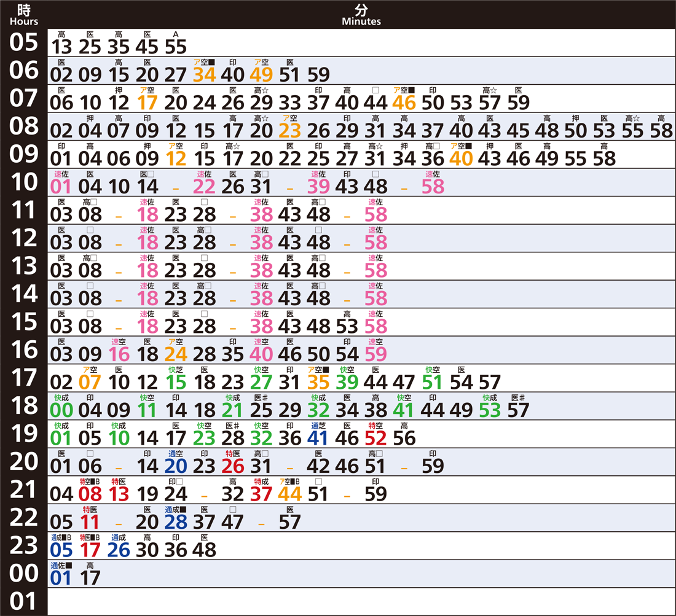676x616 pixels.
Task: Click the 12 hour row label
Action: coord(24,239)
